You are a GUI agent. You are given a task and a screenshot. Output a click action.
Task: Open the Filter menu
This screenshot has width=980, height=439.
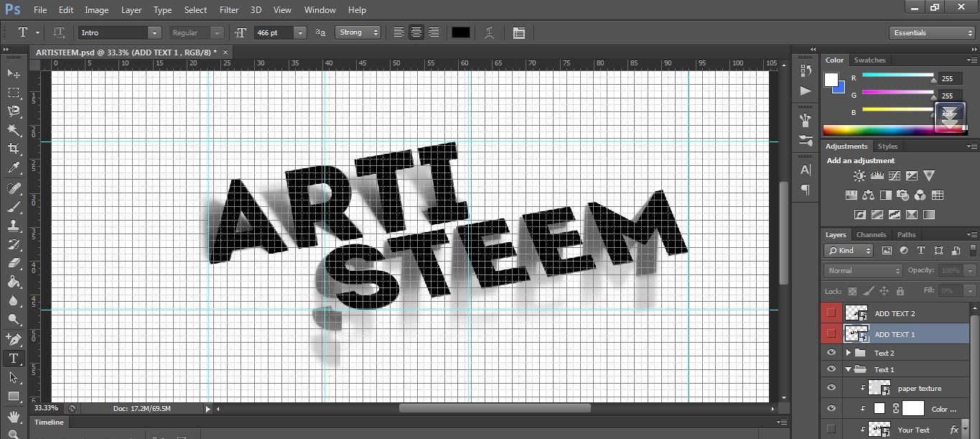(229, 10)
